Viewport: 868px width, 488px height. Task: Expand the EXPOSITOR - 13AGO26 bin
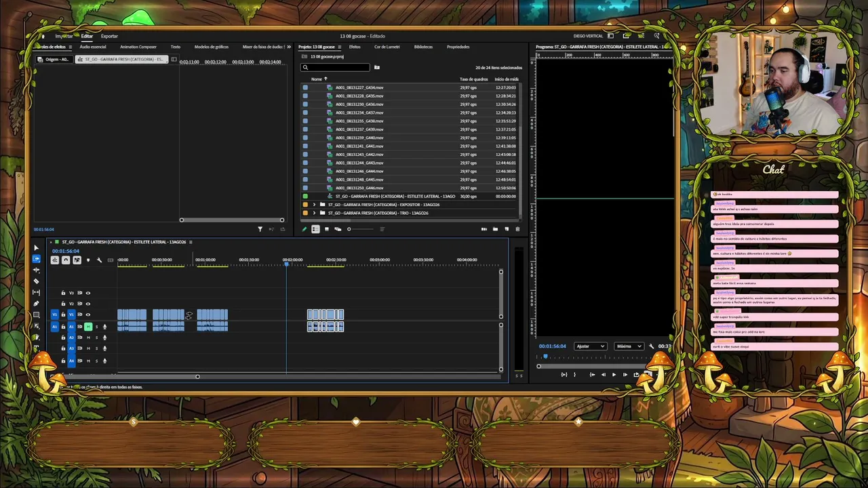pos(314,205)
